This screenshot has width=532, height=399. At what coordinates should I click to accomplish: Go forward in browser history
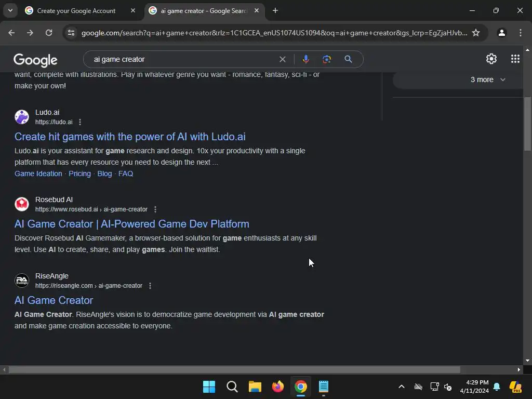pos(30,33)
